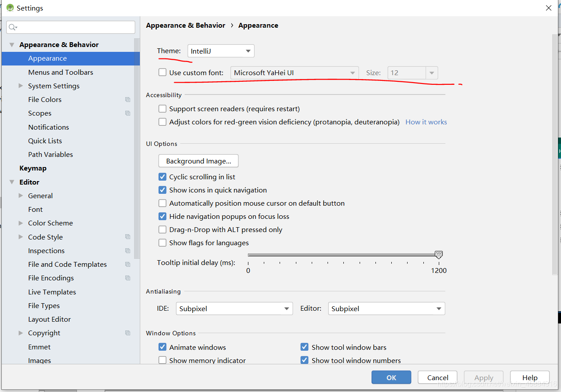Close the Settings dialog window
The width and height of the screenshot is (561, 392).
point(548,8)
